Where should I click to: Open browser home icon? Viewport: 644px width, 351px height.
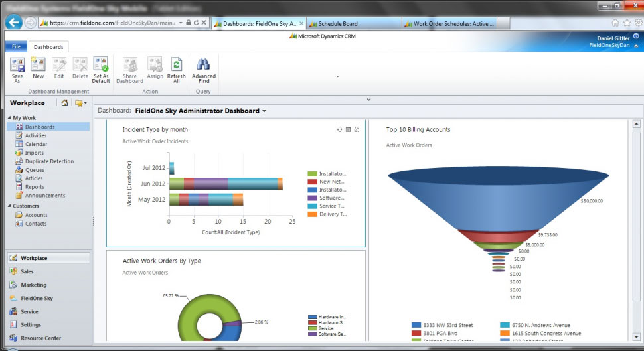point(615,23)
